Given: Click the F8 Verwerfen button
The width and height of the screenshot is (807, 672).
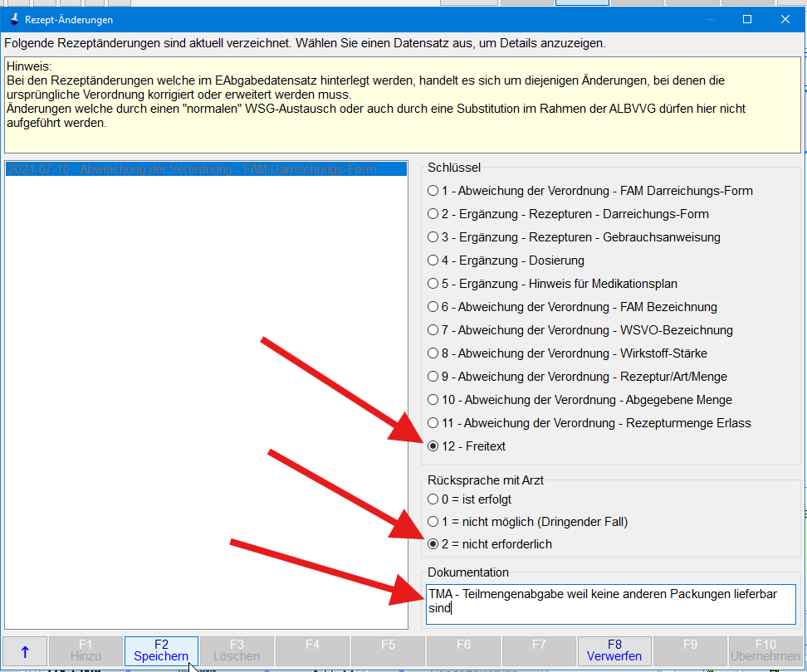Looking at the screenshot, I should click(614, 650).
